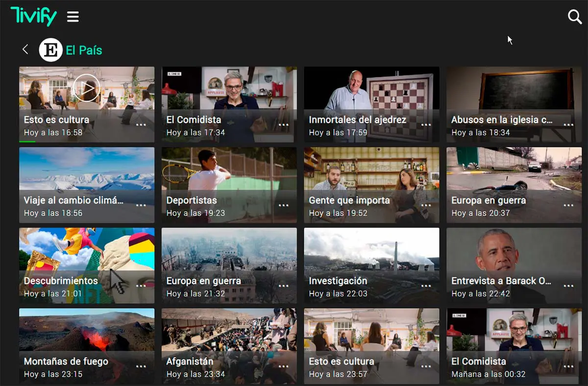
Task: Go back using the left arrow
Action: point(25,49)
